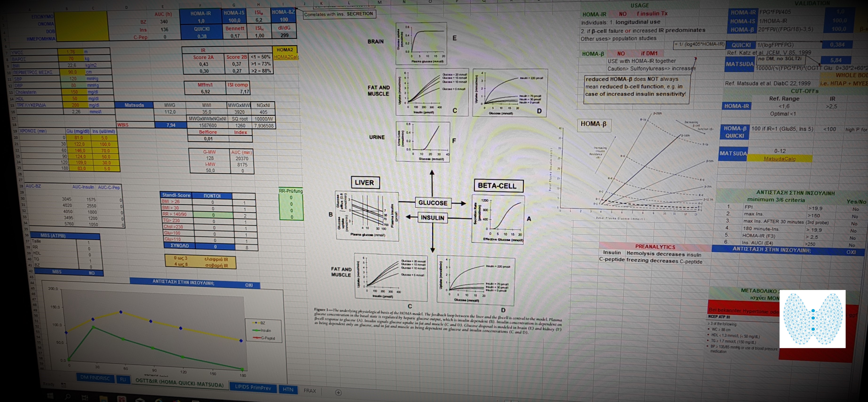This screenshot has width=868, height=402.
Task: Select the Cholesterin cell showing 150
Action: 74,92
